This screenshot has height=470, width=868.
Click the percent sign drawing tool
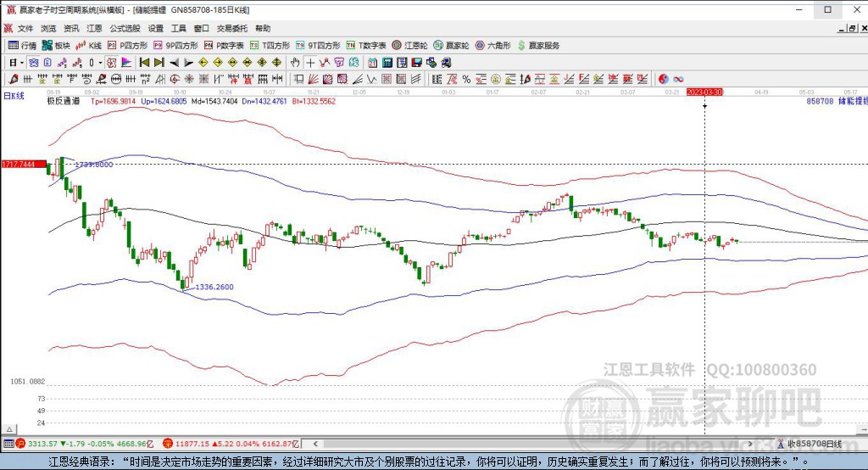466,79
